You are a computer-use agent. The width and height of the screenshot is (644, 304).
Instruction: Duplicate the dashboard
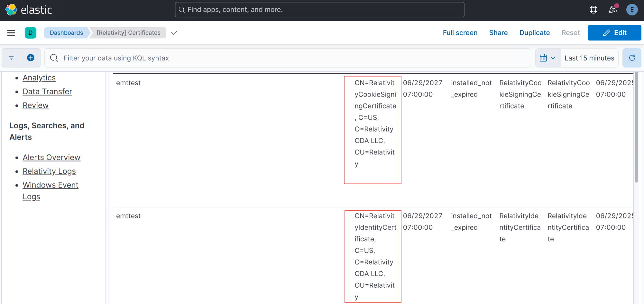pyautogui.click(x=534, y=33)
